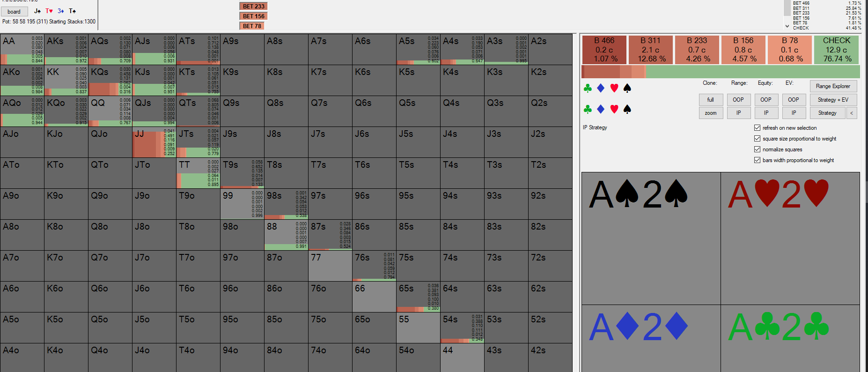Click the down arrow in the action list scrollbar
This screenshot has height=372, width=868.
pos(787,26)
